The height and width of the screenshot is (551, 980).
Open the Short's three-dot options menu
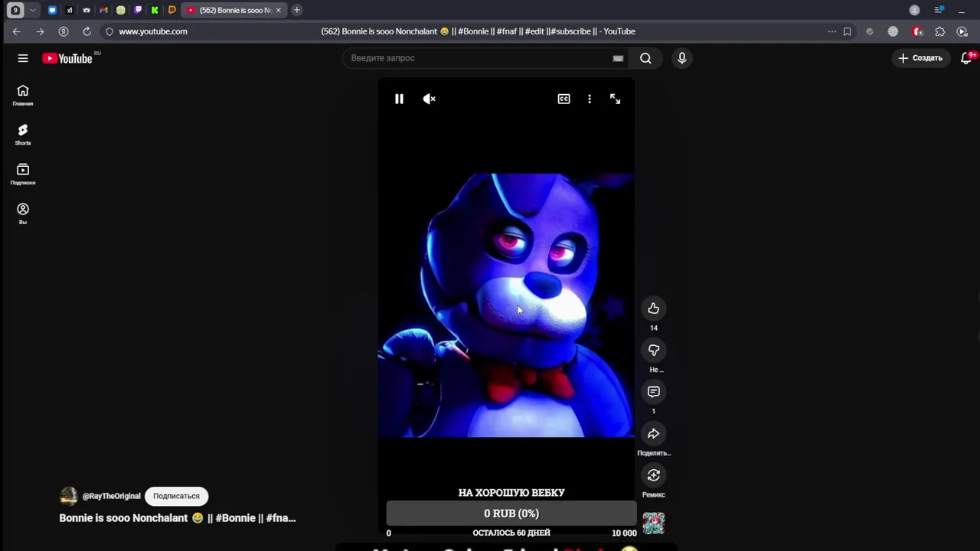(x=590, y=99)
